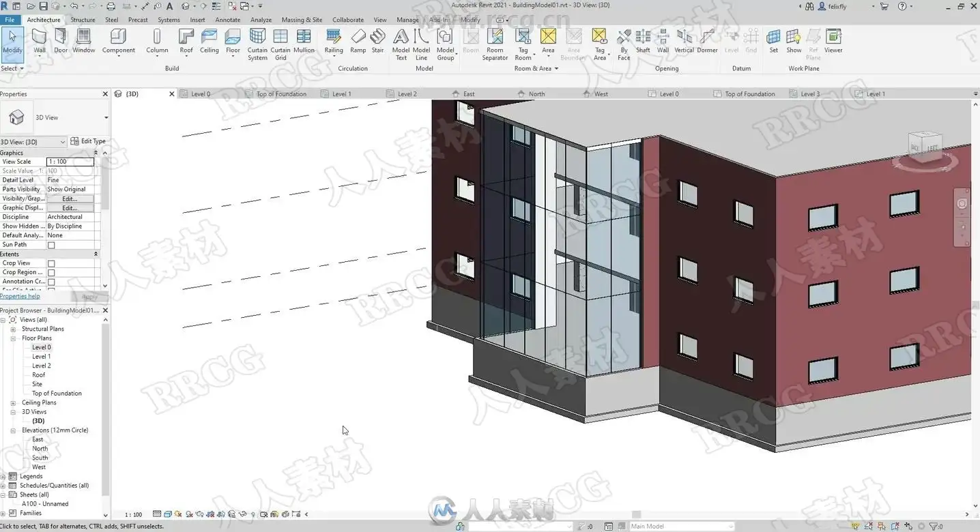The image size is (980, 532).
Task: Open the Properties help link
Action: point(20,296)
